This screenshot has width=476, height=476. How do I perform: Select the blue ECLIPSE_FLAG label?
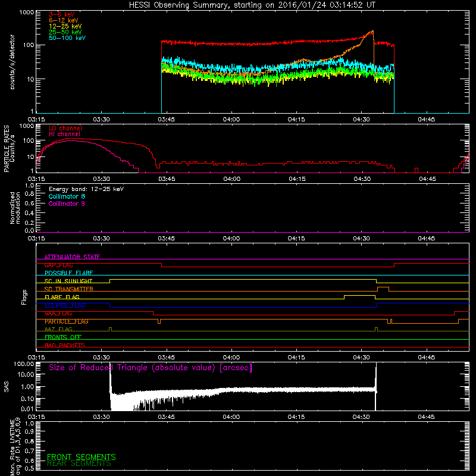click(65, 305)
